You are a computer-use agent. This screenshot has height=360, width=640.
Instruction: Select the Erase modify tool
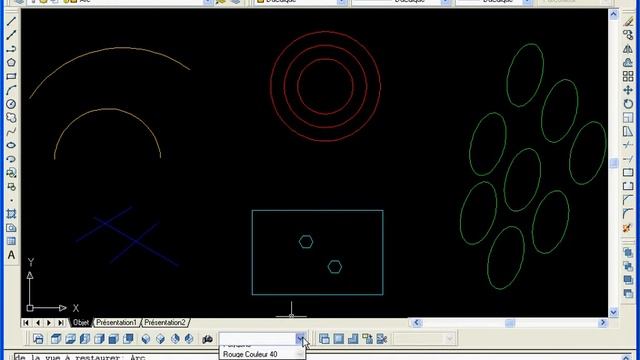[628, 22]
